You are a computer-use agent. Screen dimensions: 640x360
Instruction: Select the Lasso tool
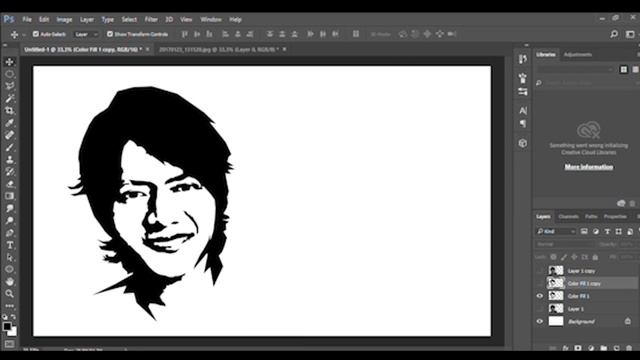click(9, 86)
